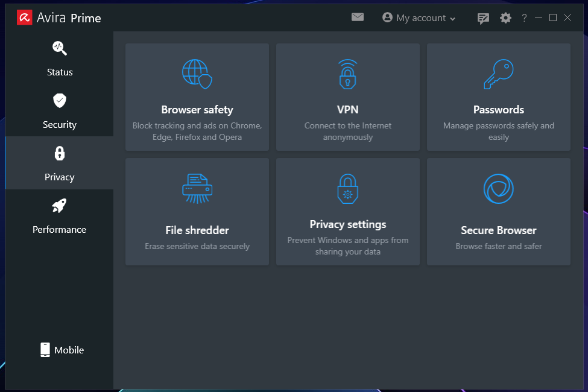Viewport: 588px width, 392px height.
Task: Click 'Manage passwords safely and easily' text
Action: [498, 131]
